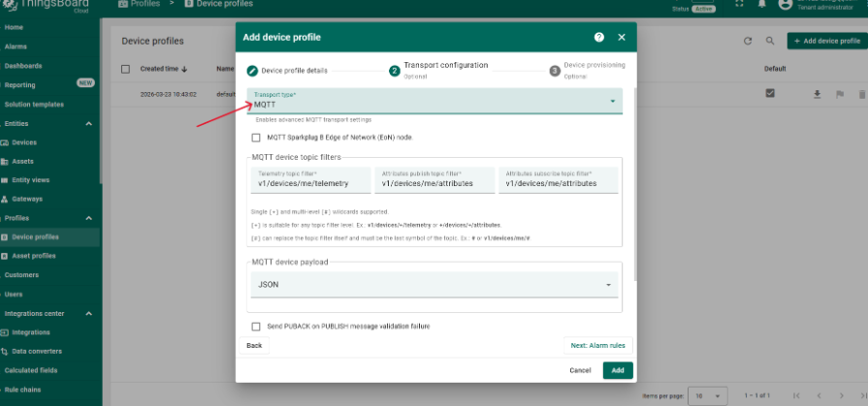The height and width of the screenshot is (406, 868).
Task: Click the notifications bell icon
Action: click(x=763, y=5)
